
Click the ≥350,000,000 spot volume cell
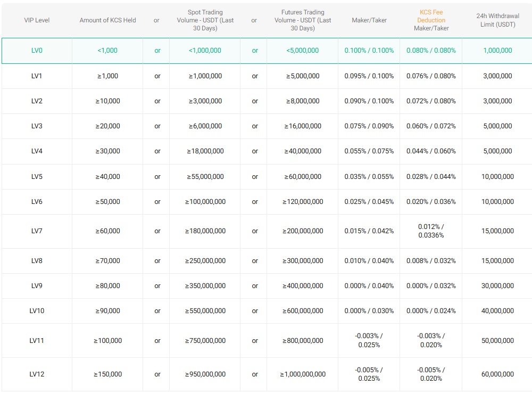click(x=205, y=286)
